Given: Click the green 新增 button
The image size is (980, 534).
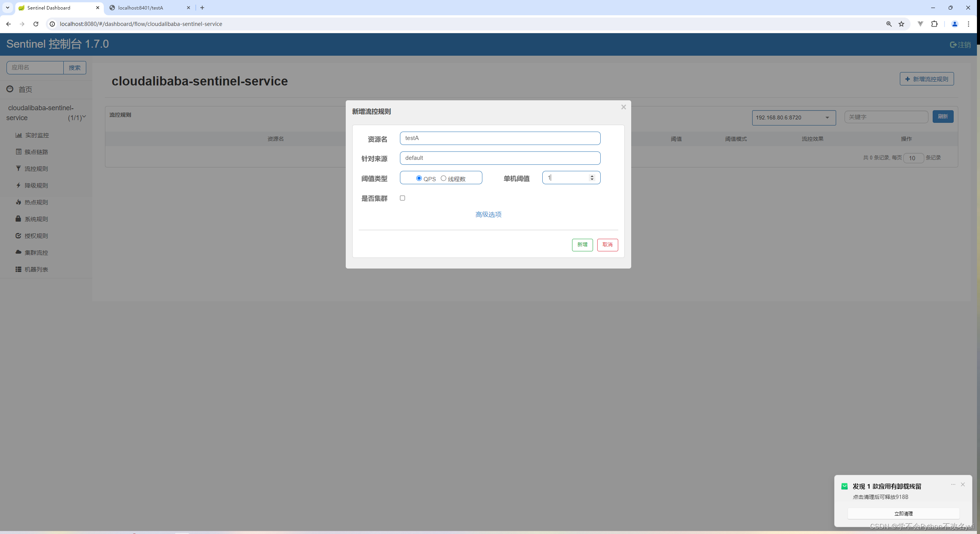Looking at the screenshot, I should [x=582, y=244].
